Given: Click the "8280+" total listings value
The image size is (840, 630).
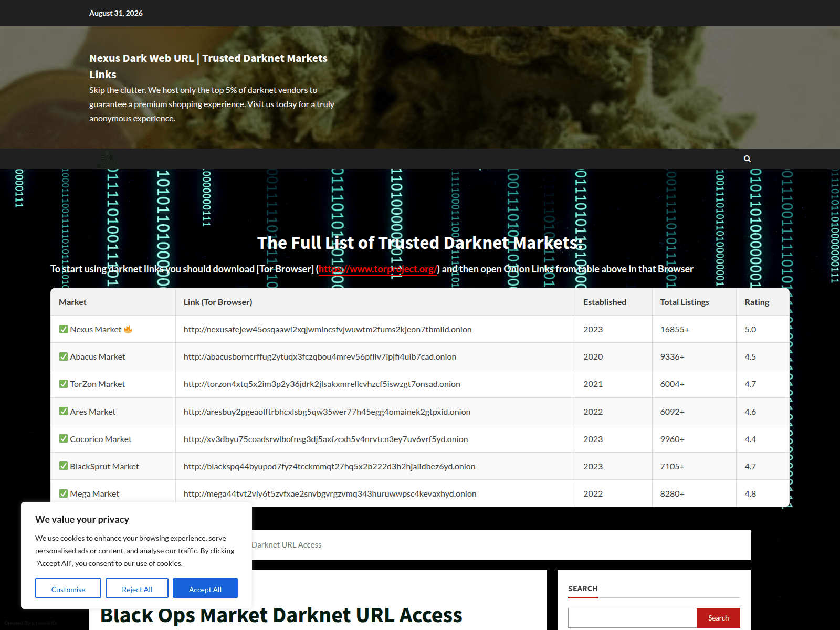Looking at the screenshot, I should (x=673, y=493).
